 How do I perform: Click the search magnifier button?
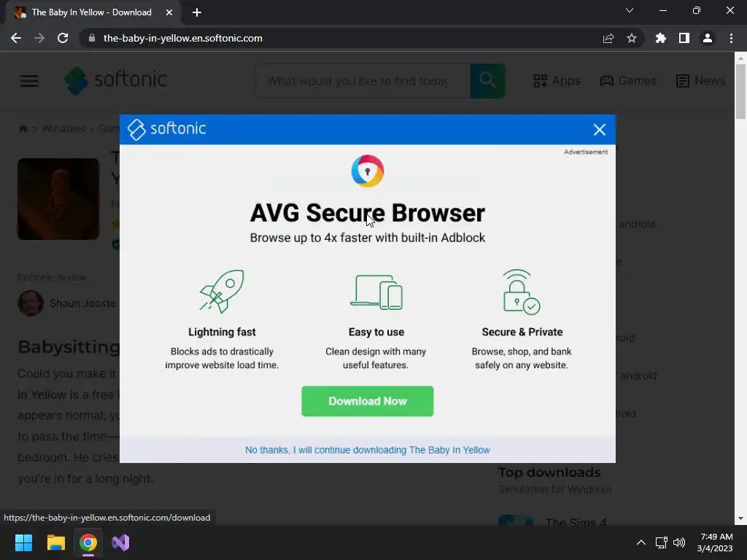pos(488,81)
